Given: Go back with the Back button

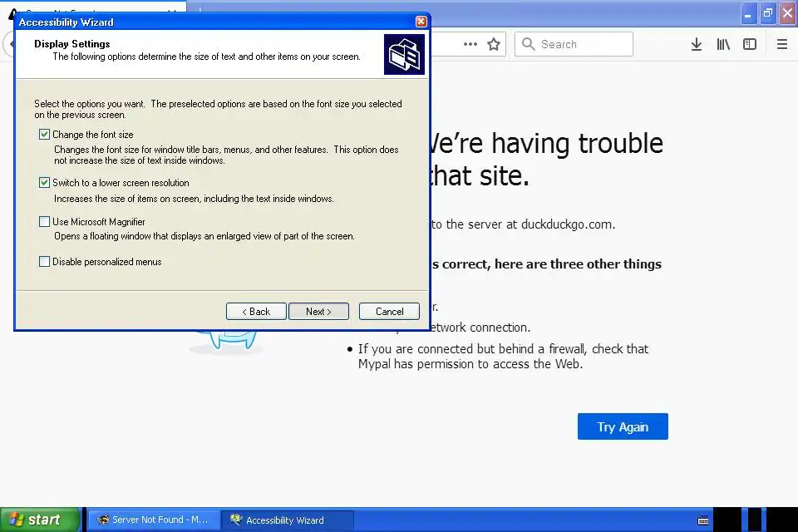Looking at the screenshot, I should pos(256,311).
